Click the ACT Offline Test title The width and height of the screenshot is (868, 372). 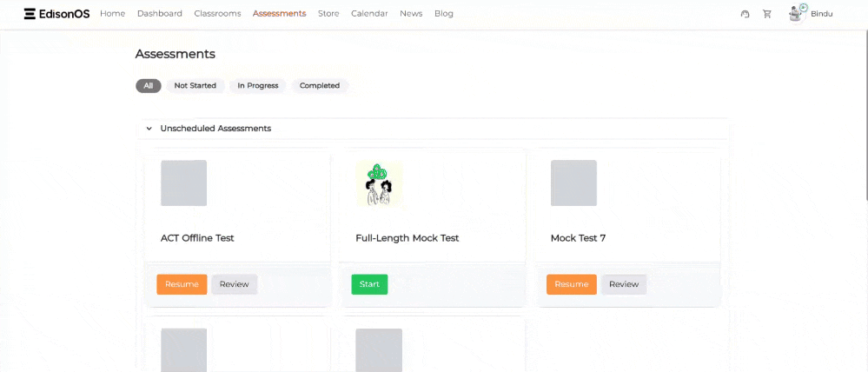tap(197, 238)
